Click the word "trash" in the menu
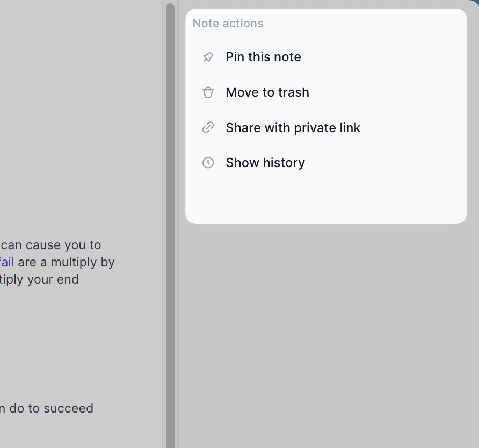The image size is (479, 448). point(293,92)
